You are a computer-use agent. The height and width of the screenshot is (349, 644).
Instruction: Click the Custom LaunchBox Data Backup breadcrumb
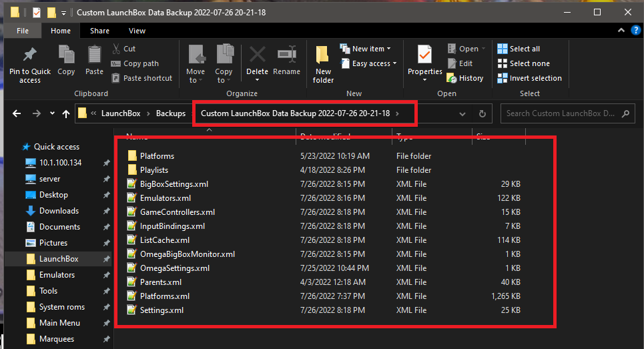(x=295, y=113)
